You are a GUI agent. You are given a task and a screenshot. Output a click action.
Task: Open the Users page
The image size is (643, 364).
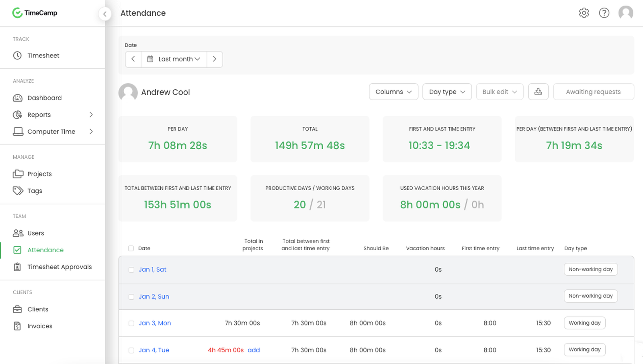tap(35, 233)
